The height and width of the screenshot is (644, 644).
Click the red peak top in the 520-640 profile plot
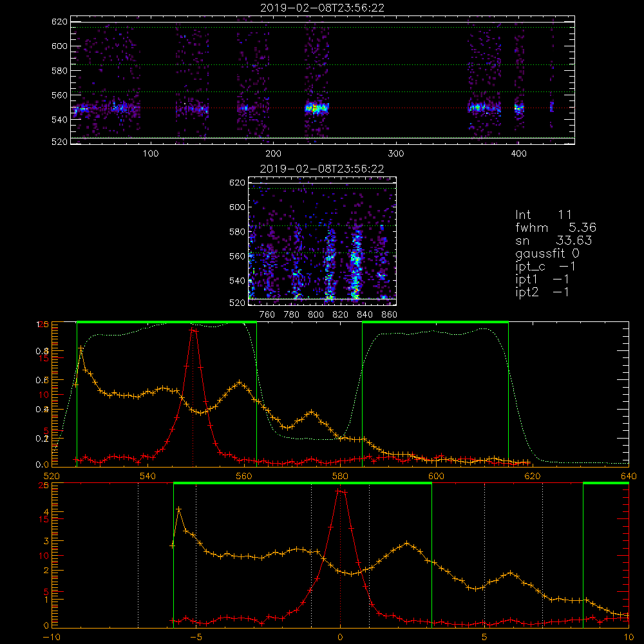tap(193, 329)
